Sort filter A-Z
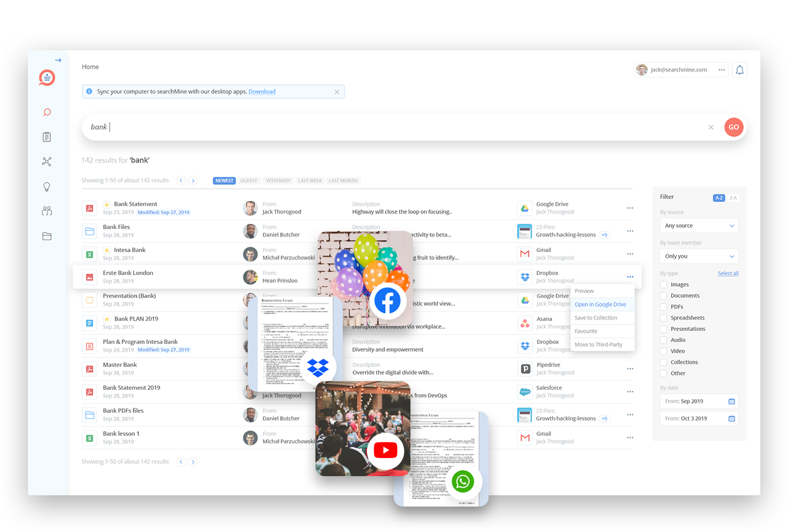801x532 pixels. point(719,198)
